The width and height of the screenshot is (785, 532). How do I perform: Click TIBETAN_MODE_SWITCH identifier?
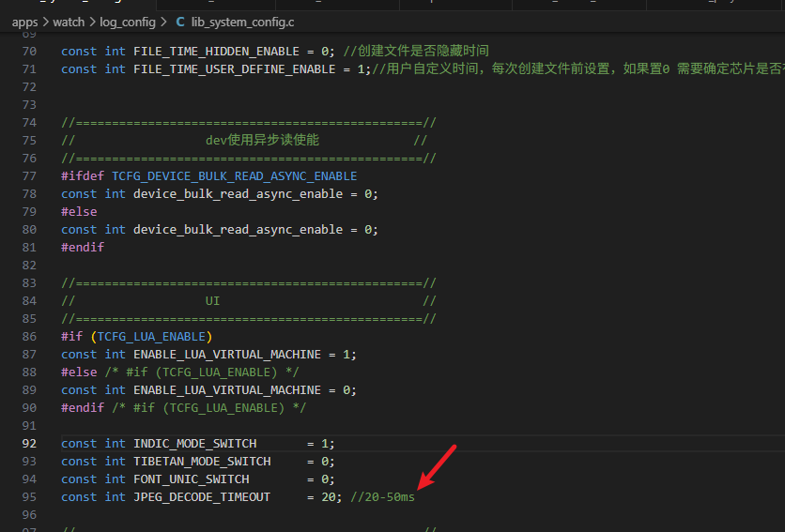coord(202,462)
